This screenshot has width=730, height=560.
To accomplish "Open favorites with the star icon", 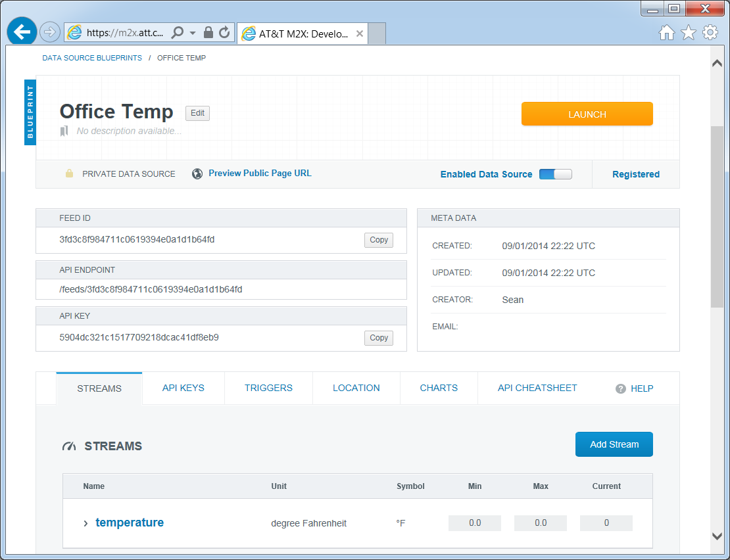I will point(688,32).
